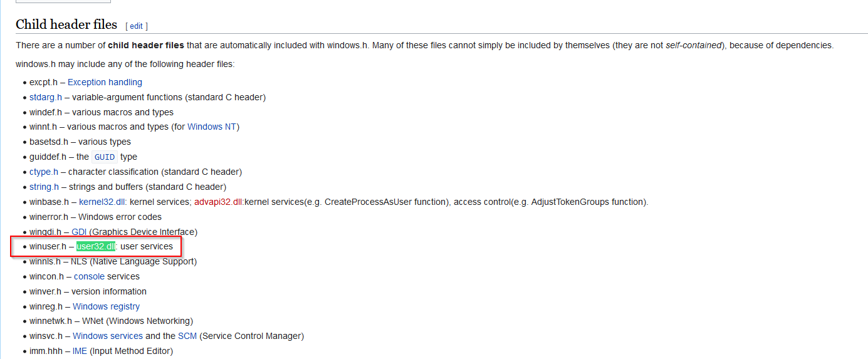868x359 pixels.
Task: Follow the Windows NT link
Action: coord(212,127)
